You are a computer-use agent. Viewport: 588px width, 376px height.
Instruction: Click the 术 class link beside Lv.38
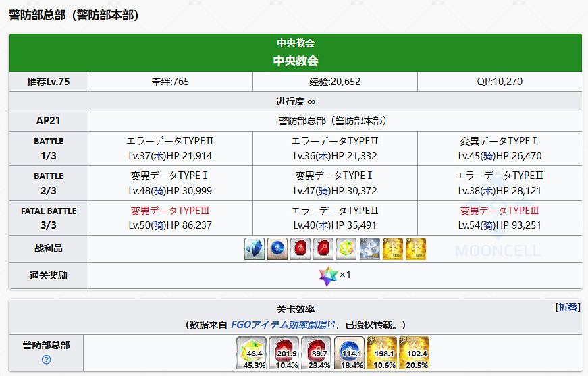coord(488,191)
